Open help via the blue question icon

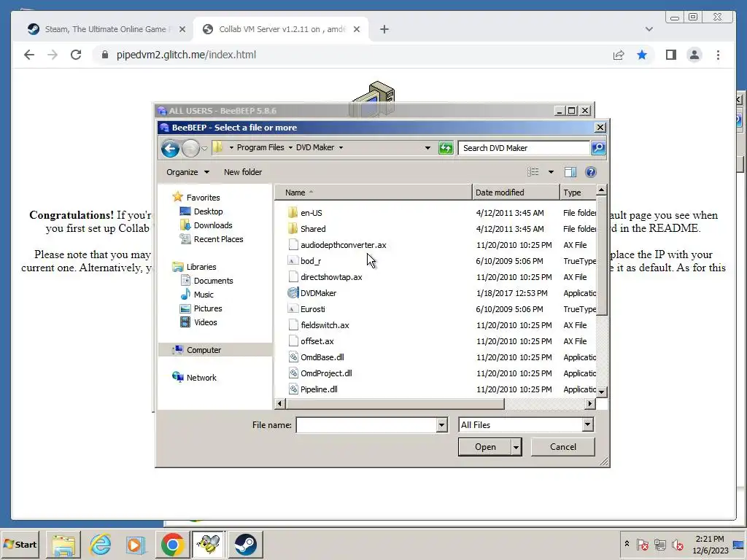click(x=591, y=172)
